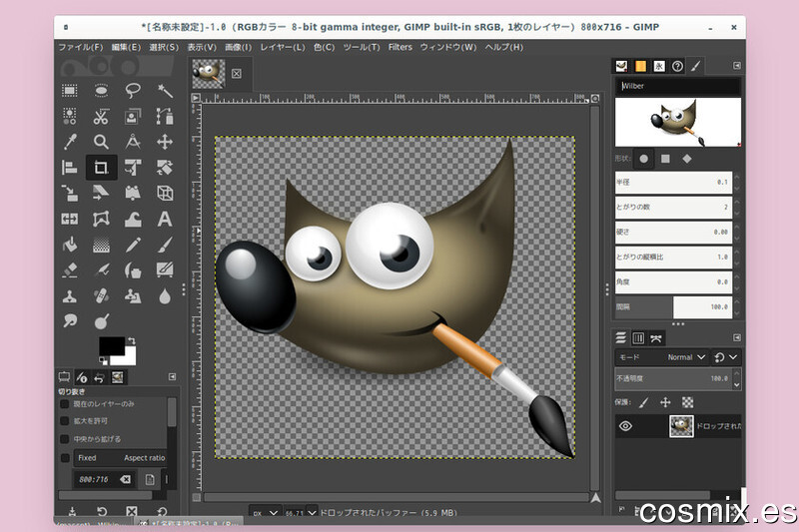The height and width of the screenshot is (532, 799).
Task: Select the Text tool
Action: pyautogui.click(x=165, y=219)
